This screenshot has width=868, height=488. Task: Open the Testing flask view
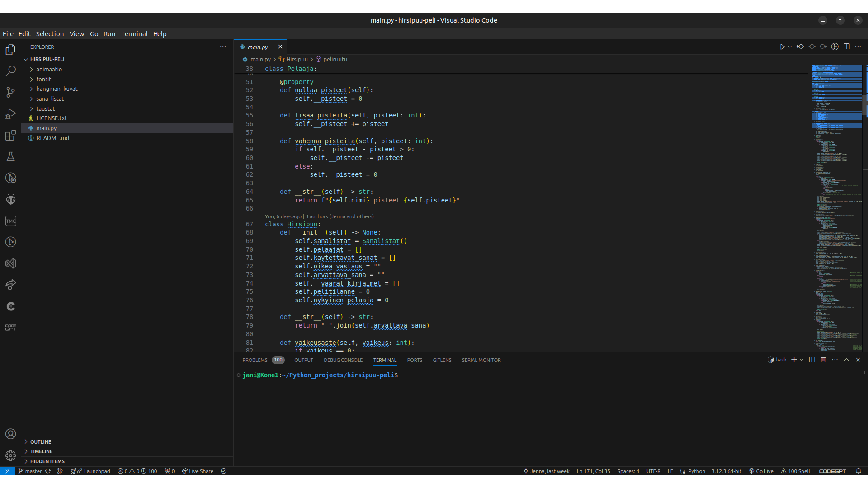10,157
